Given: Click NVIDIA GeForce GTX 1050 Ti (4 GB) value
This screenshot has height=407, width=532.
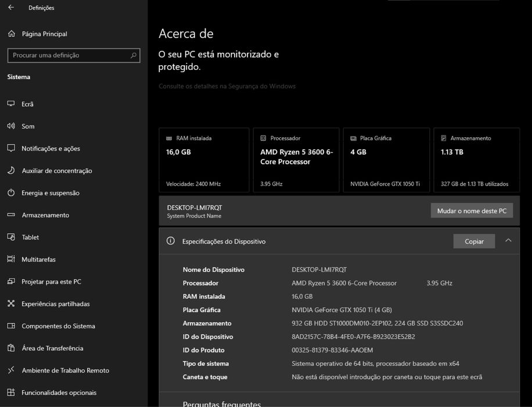Looking at the screenshot, I should [x=342, y=310].
